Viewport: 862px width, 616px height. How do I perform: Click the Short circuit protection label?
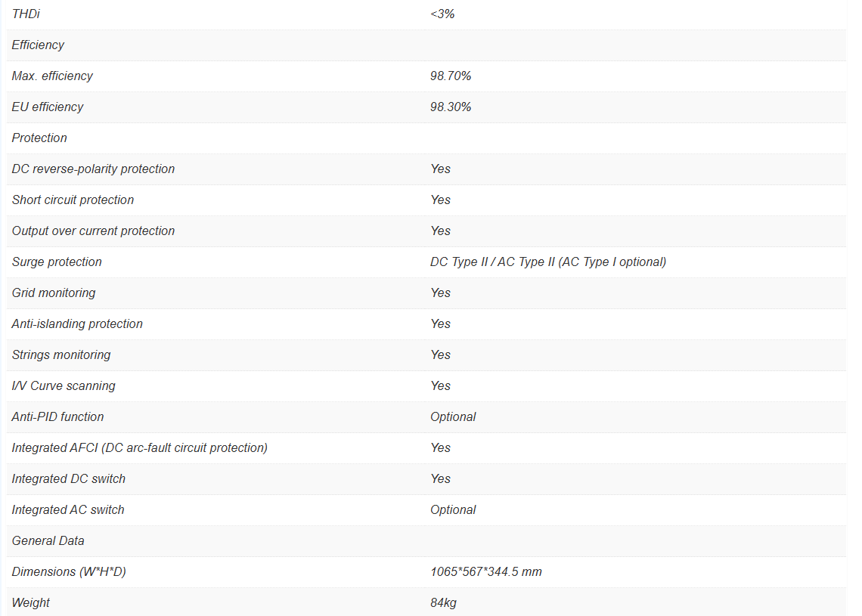(73, 200)
